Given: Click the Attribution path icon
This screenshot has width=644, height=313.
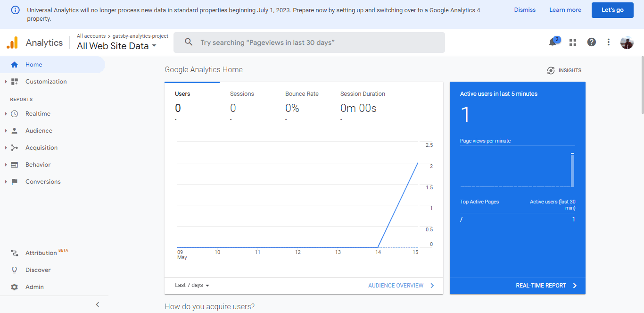Looking at the screenshot, I should click(15, 253).
